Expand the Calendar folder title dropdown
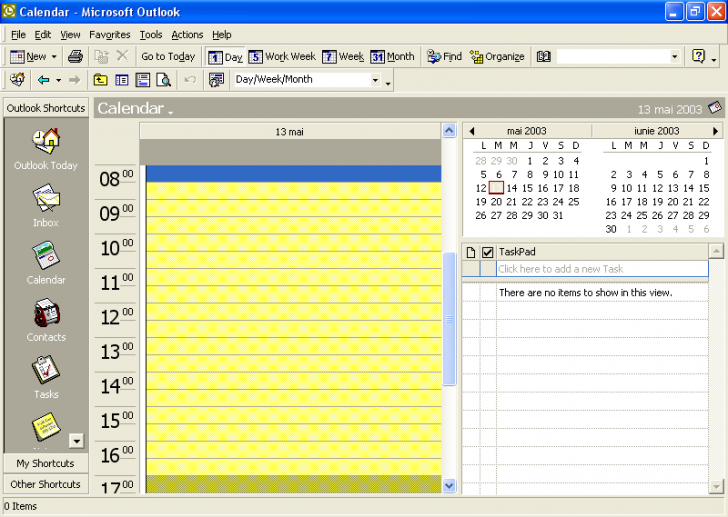This screenshot has height=517, width=728. coord(170,112)
